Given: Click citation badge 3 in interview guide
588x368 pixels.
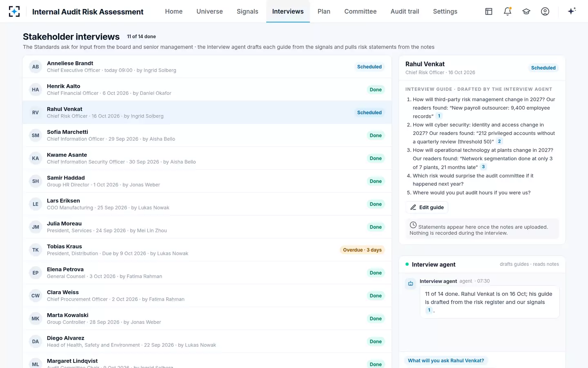Looking at the screenshot, I should 483,167.
